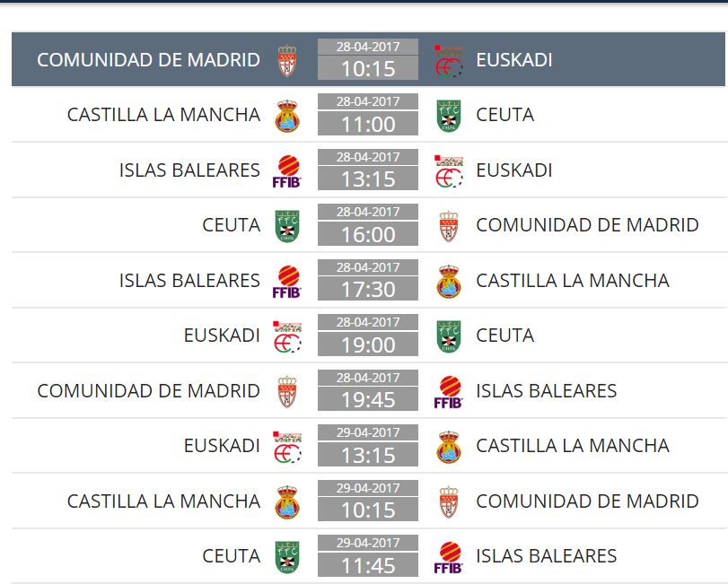The width and height of the screenshot is (728, 584).
Task: Click Castilla La Mancha crest in 11:00 match
Action: pyautogui.click(x=287, y=116)
